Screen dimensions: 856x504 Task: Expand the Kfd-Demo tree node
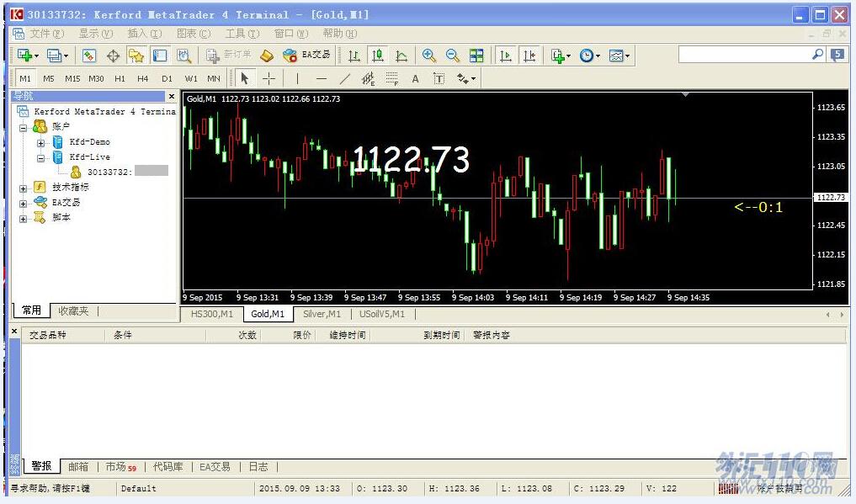coord(41,143)
